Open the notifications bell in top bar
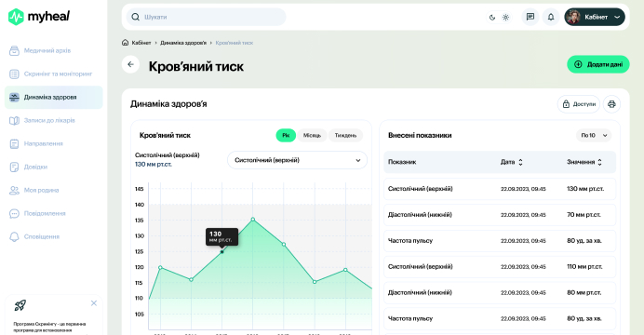This screenshot has height=335, width=644. pyautogui.click(x=551, y=18)
